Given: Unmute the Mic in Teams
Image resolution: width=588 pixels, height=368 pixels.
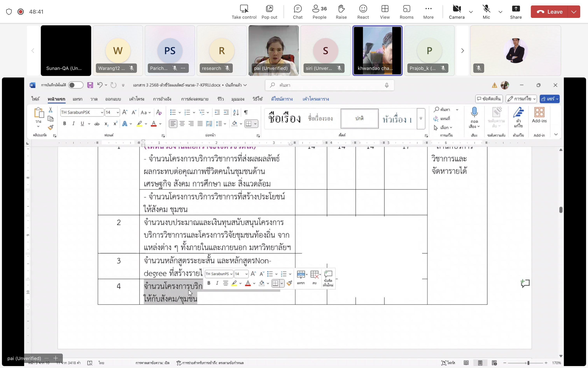Looking at the screenshot, I should (486, 12).
